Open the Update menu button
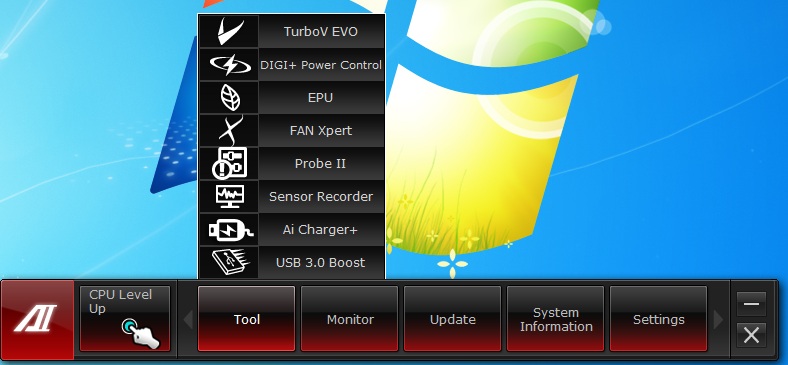Image resolution: width=788 pixels, height=365 pixels. click(x=452, y=319)
